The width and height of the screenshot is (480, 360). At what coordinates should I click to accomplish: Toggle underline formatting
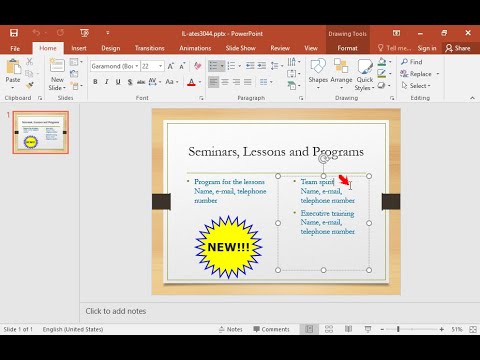click(x=118, y=82)
